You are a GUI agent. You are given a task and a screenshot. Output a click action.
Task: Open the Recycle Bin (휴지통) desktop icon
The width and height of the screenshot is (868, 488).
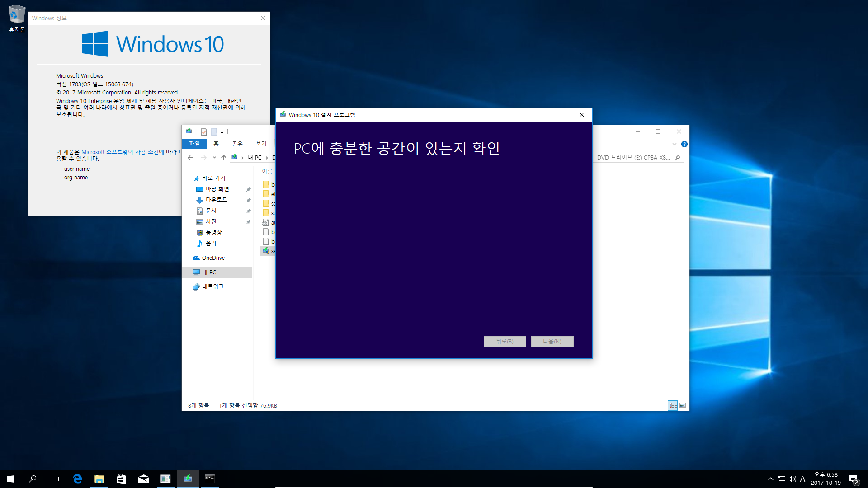17,18
